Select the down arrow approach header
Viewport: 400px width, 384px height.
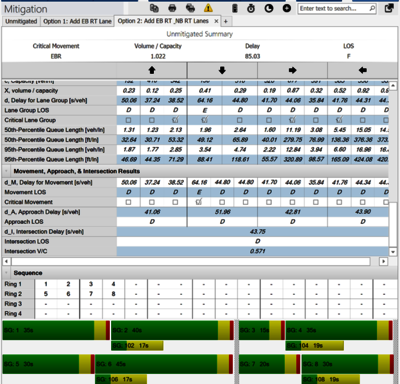[222, 70]
